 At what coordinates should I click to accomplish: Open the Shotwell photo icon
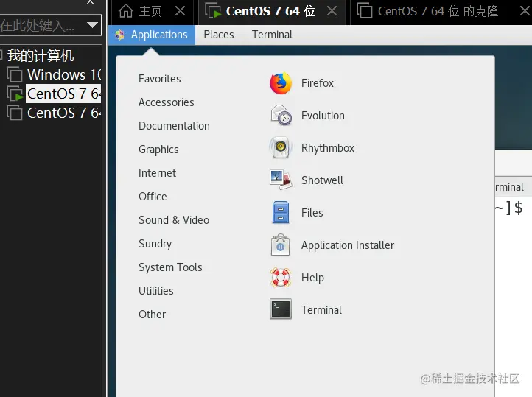click(x=281, y=180)
